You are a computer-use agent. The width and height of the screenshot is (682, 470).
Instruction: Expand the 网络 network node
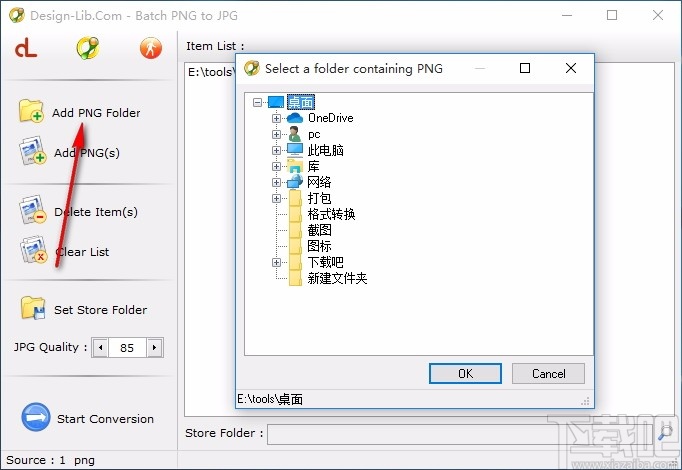tap(276, 182)
